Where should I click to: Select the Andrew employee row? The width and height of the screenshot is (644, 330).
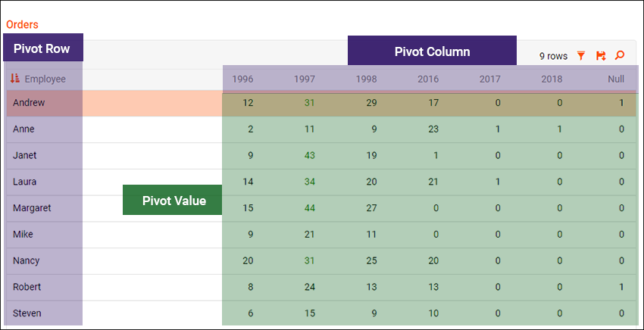pos(321,103)
